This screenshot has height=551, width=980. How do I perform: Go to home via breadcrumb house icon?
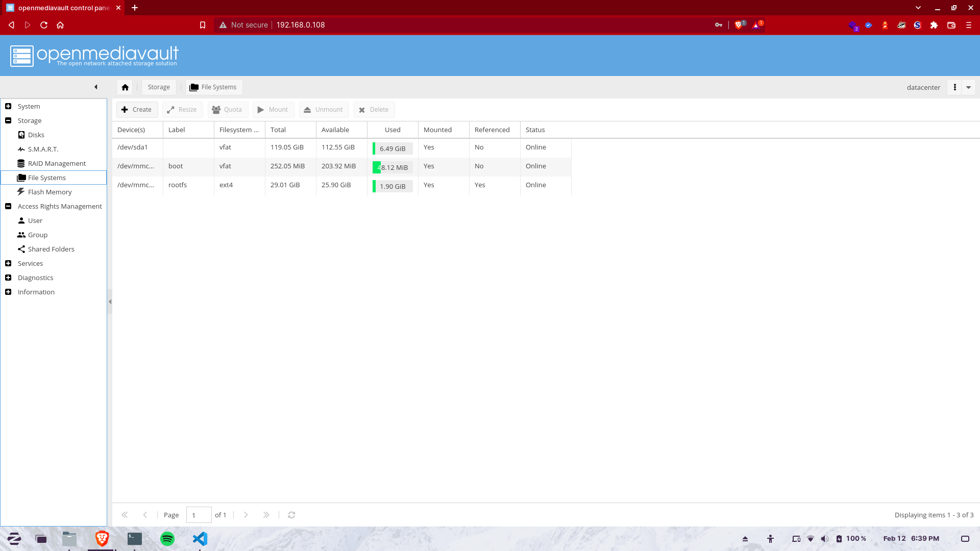[x=125, y=87]
